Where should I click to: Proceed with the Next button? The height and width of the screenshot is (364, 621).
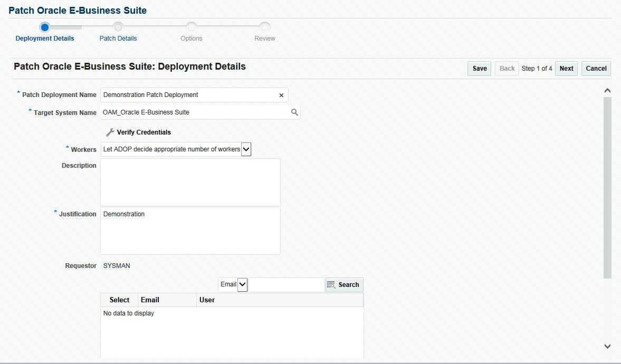coord(566,69)
